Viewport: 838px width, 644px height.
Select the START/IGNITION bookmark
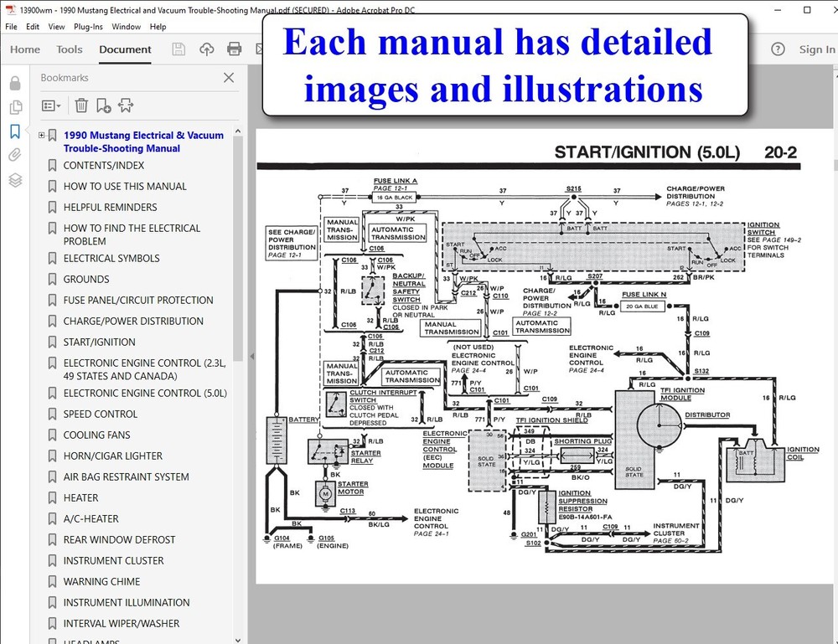click(x=100, y=342)
